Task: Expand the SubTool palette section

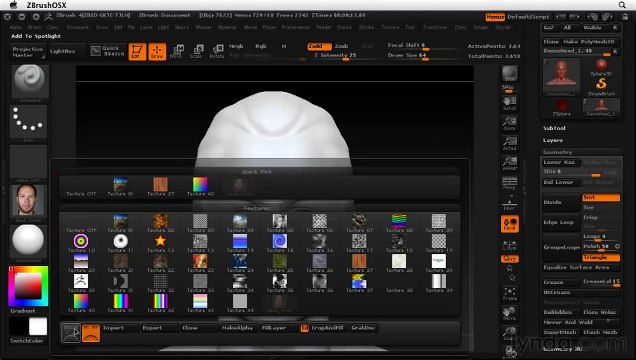Action: [x=554, y=128]
